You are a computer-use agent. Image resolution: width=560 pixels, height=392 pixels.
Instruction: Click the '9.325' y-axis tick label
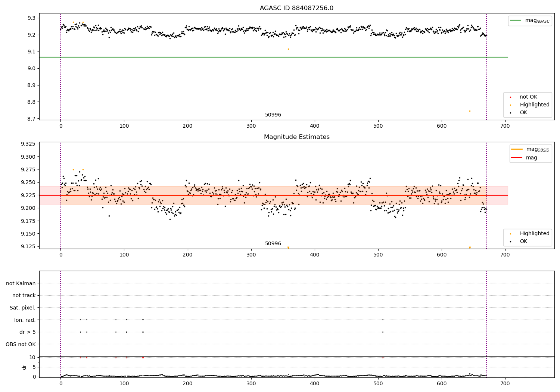point(28,144)
